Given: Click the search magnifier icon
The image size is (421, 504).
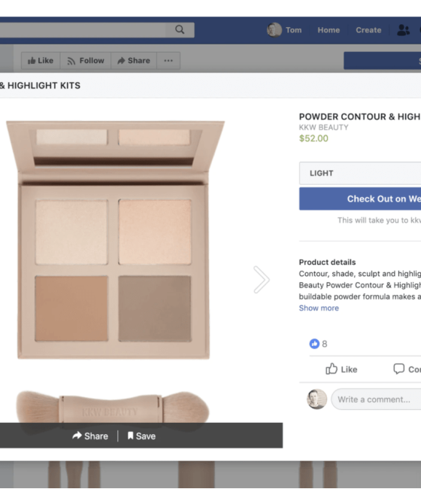Looking at the screenshot, I should point(180,30).
